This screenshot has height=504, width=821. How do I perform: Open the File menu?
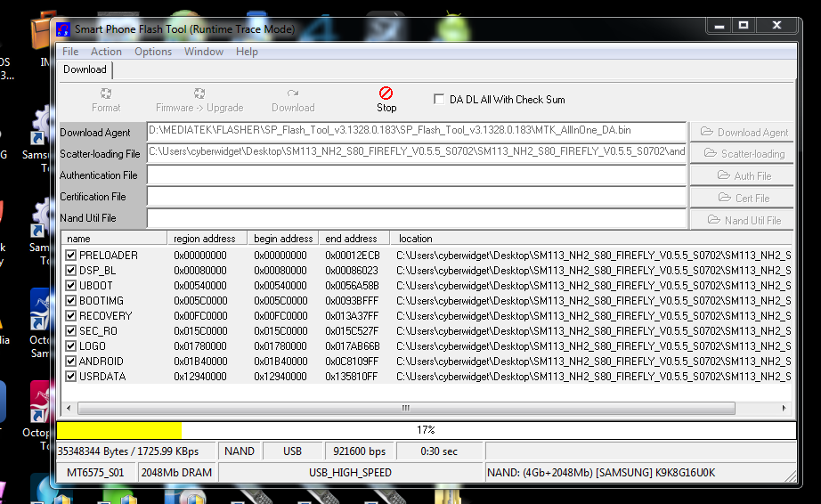coord(70,52)
